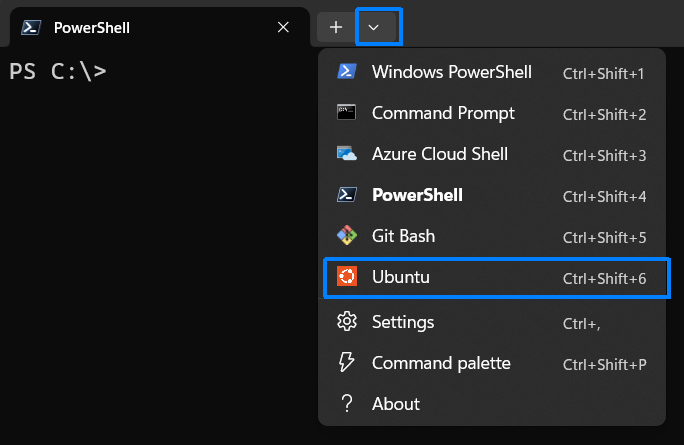Screen dimensions: 684x445
Task: Click the Ctrl+Shift+5 shortcut text
Action: (605, 238)
